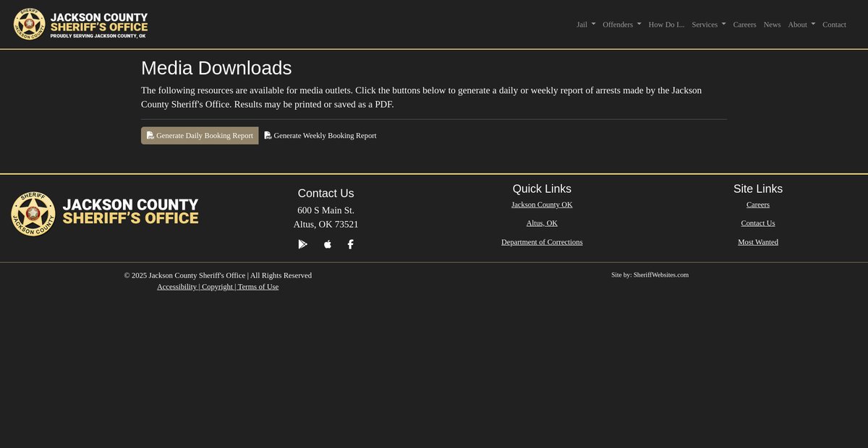Open the Most Wanted site link
The image size is (868, 448).
[758, 242]
